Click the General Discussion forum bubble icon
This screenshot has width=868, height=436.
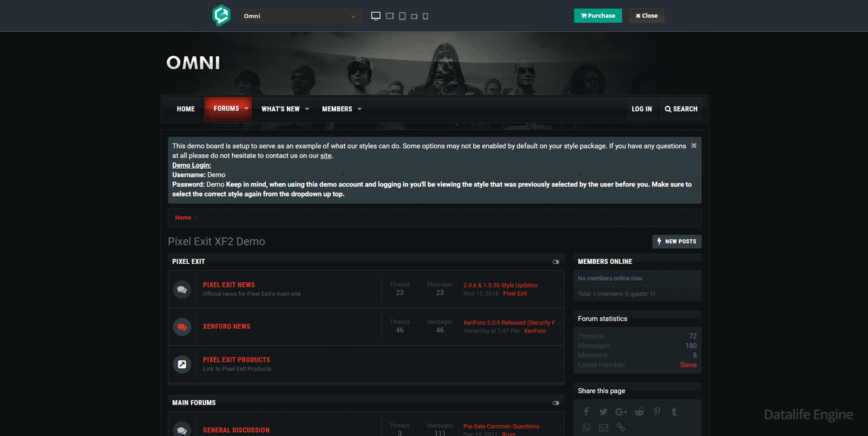click(182, 430)
